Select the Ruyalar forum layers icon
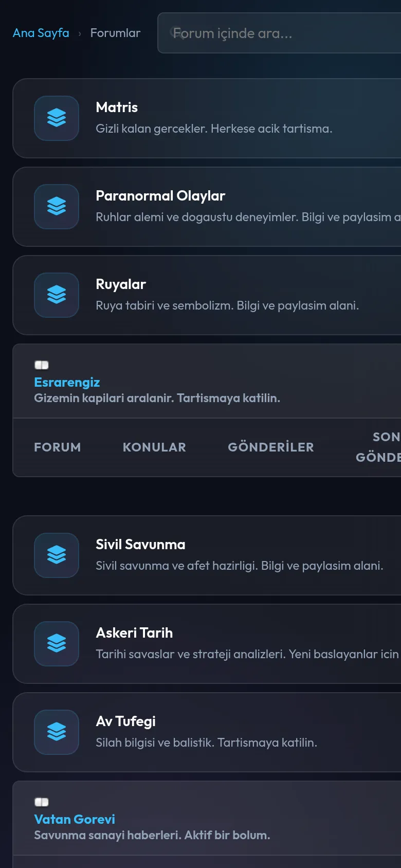The image size is (401, 868). pos(57,295)
